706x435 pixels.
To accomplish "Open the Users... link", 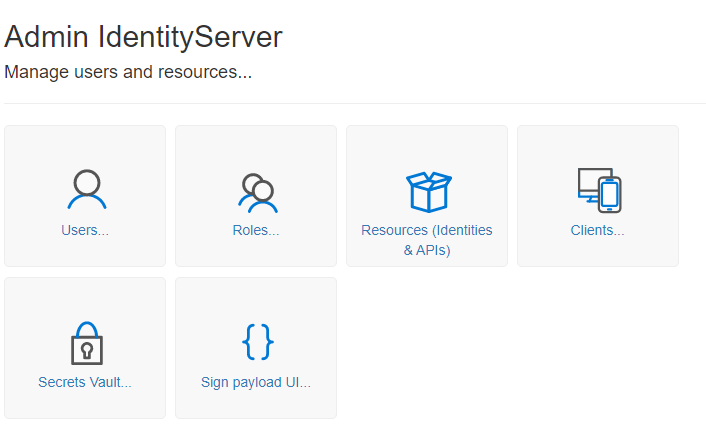I will click(x=85, y=230).
